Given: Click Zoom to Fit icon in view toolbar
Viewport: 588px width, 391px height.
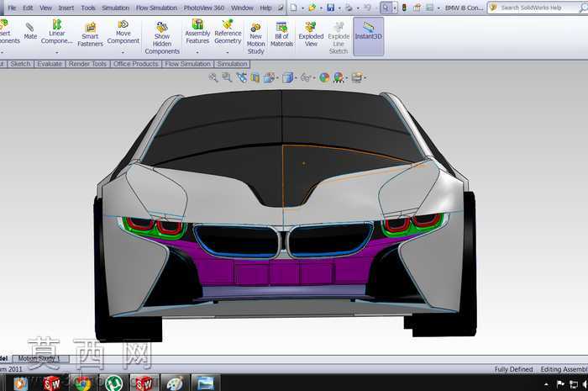Looking at the screenshot, I should (213, 77).
